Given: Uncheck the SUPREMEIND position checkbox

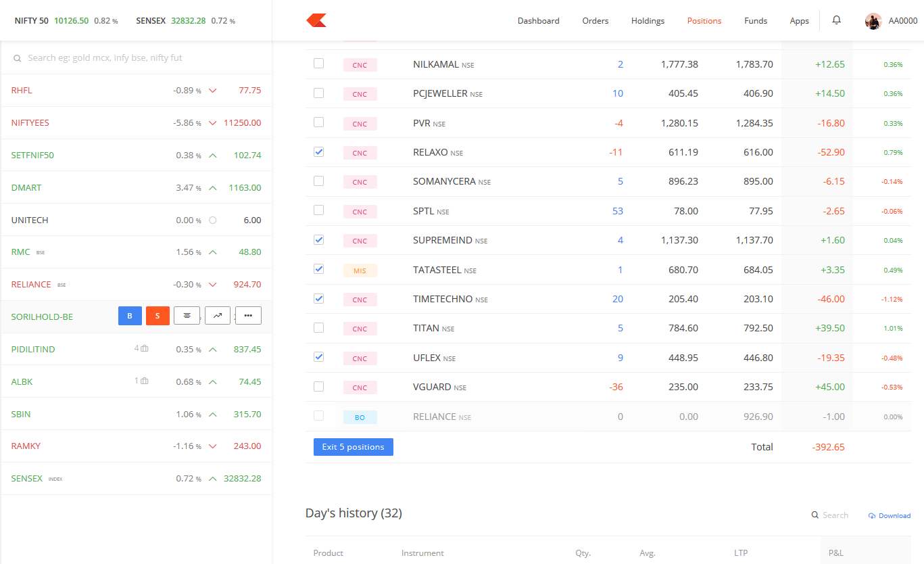Looking at the screenshot, I should 319,240.
